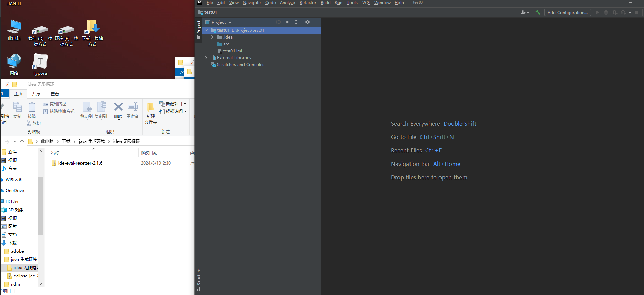Open the Refactor menu in IntelliJ
The image size is (644, 295).
click(308, 3)
